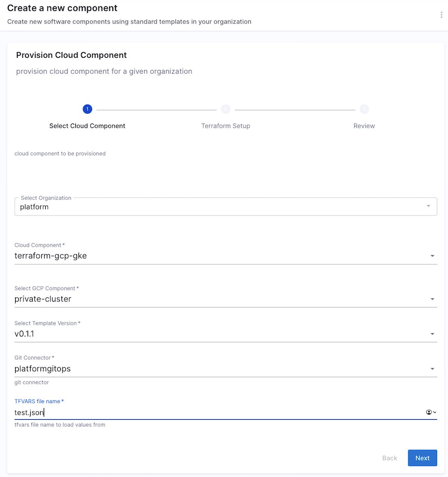Expand the Cloud Component dropdown arrow
The image size is (448, 477).
click(432, 256)
